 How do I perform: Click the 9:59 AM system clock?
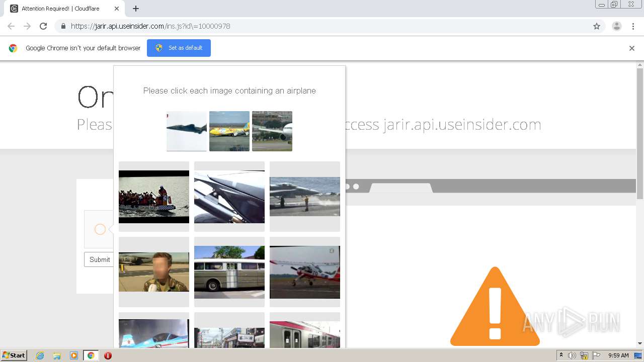pyautogui.click(x=618, y=355)
